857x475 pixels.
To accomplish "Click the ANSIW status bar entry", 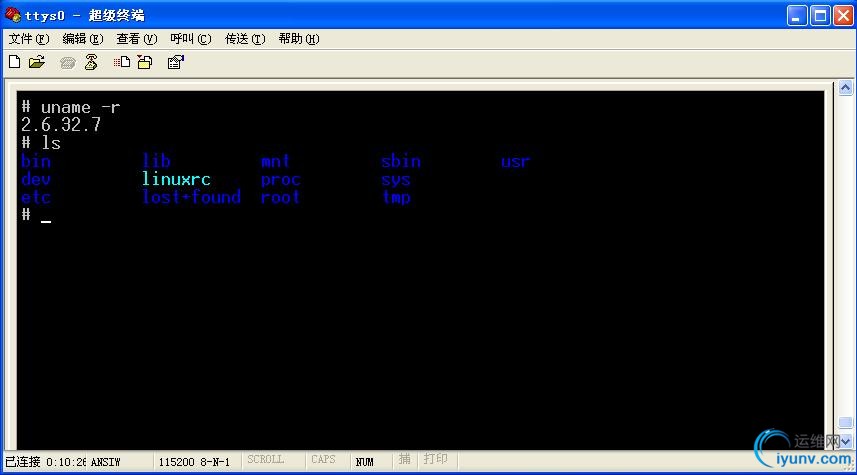I will tap(105, 462).
